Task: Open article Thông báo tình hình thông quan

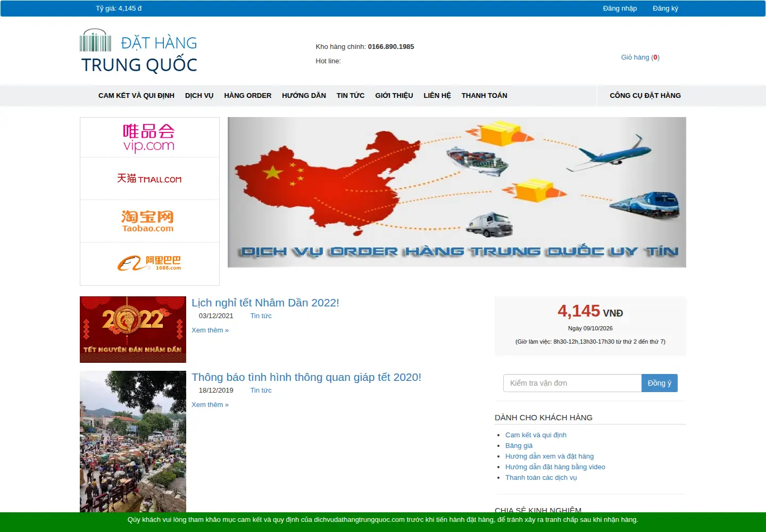Action: [x=306, y=377]
